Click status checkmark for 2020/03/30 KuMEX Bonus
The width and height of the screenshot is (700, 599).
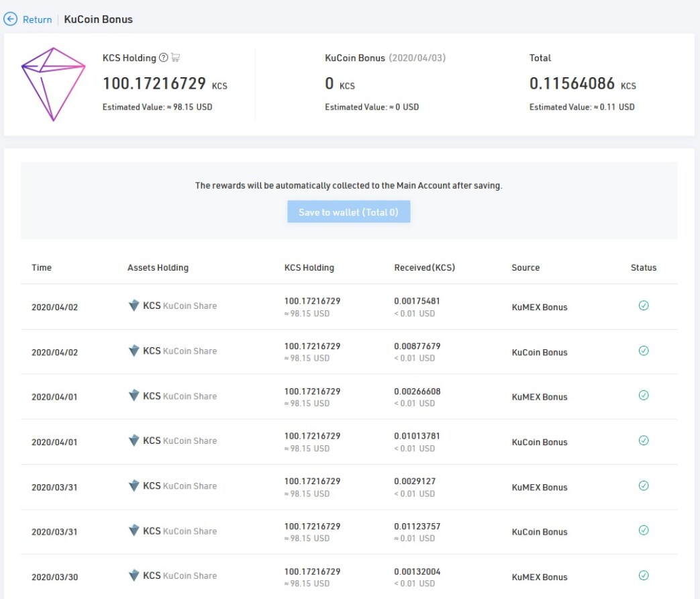coord(644,575)
